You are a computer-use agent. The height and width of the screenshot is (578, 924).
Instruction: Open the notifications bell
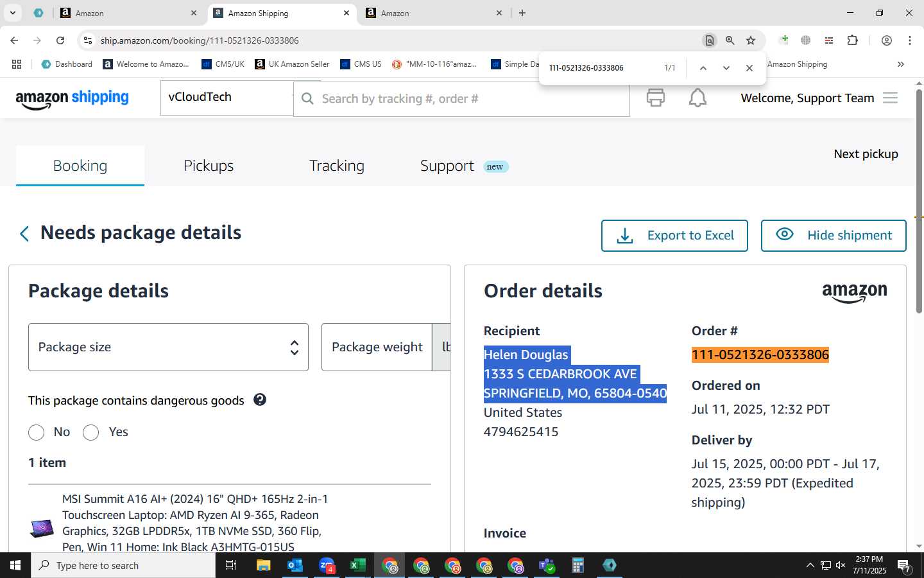click(697, 98)
